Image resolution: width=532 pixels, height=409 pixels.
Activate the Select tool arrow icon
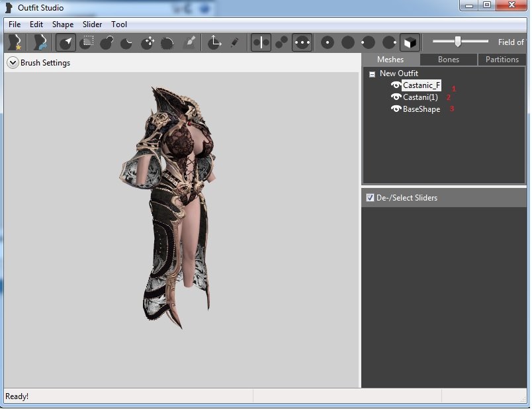click(66, 42)
